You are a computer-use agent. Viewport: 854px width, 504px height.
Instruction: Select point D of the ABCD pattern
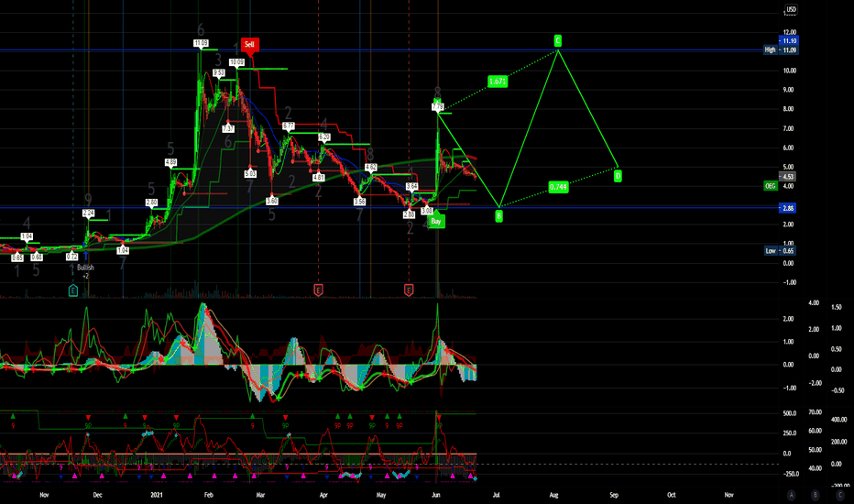click(618, 176)
